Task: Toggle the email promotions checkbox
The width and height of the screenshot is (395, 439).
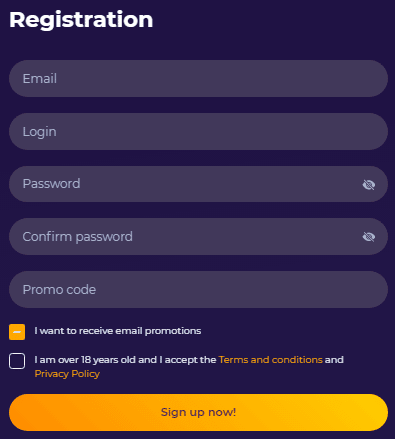Action: click(17, 332)
